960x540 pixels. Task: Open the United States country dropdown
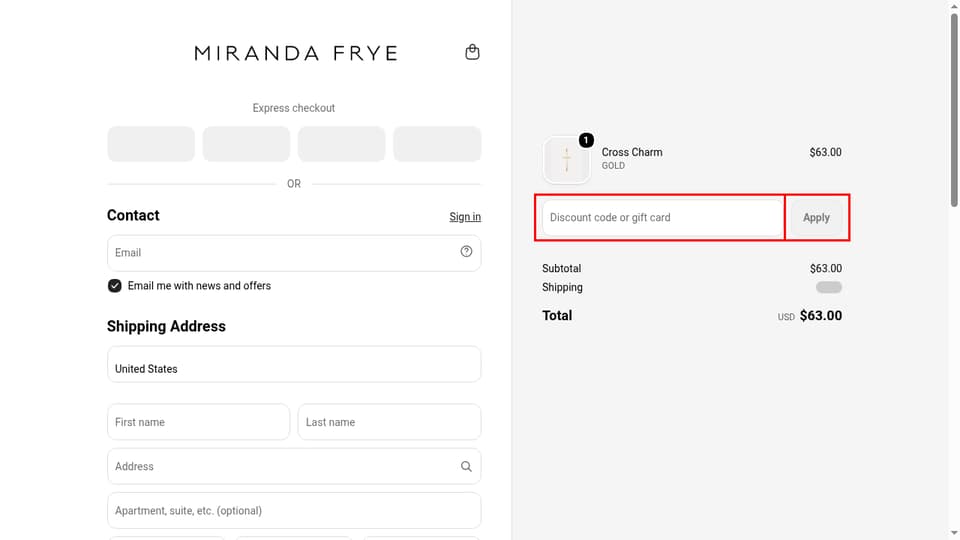(x=294, y=364)
